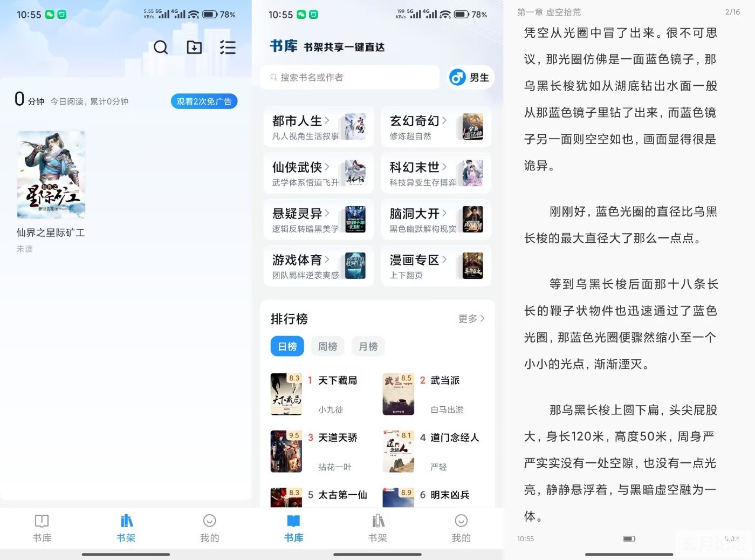Tap the 明末凶兵 title text
Viewport: 755px width, 560px height.
point(450,495)
